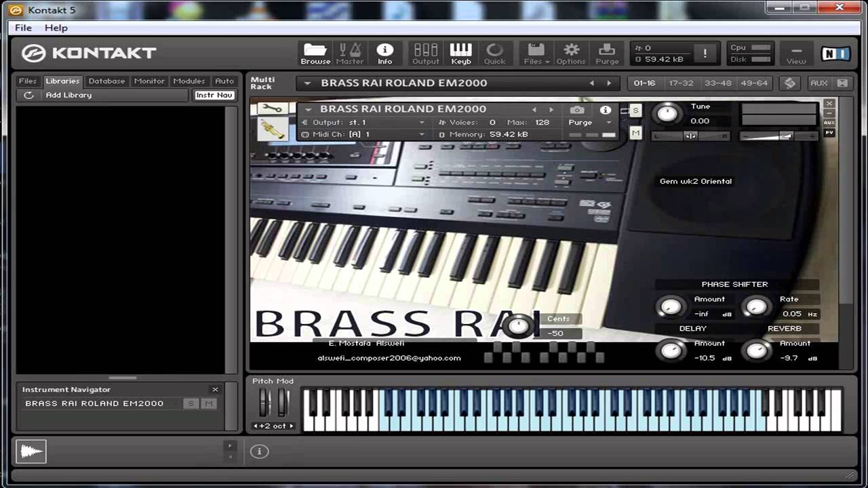Click the NI logo in header
The height and width of the screenshot is (488, 868).
pyautogui.click(x=835, y=54)
